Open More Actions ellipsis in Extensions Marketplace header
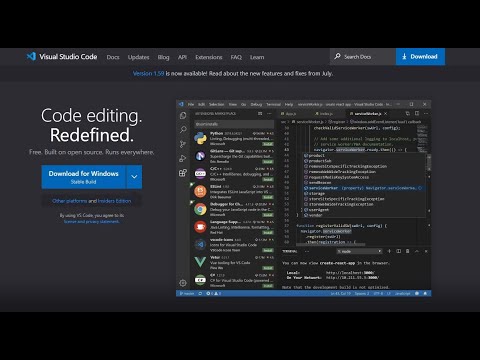Viewport: 480px width, 360px height. tap(269, 114)
